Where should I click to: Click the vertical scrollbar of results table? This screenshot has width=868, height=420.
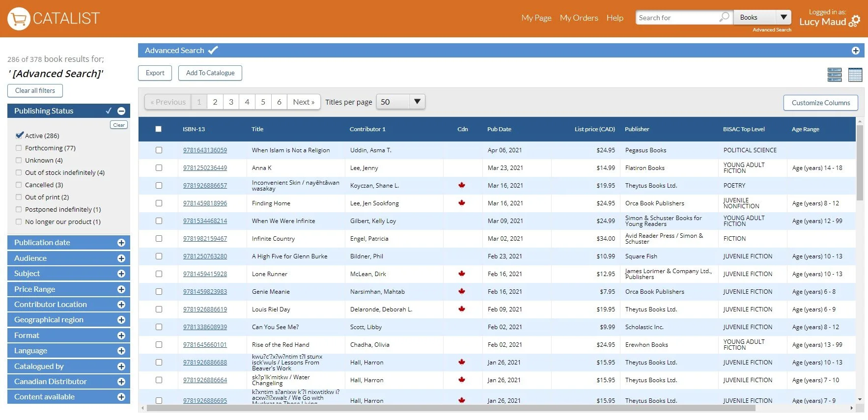[860, 162]
